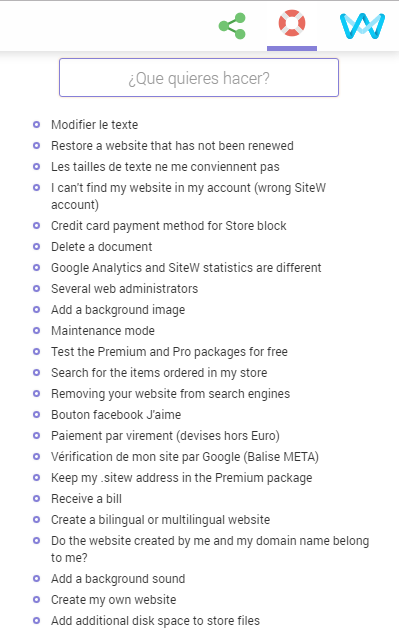Open 'Restore a website that has not been renewed'
The width and height of the screenshot is (399, 632).
pos(172,146)
